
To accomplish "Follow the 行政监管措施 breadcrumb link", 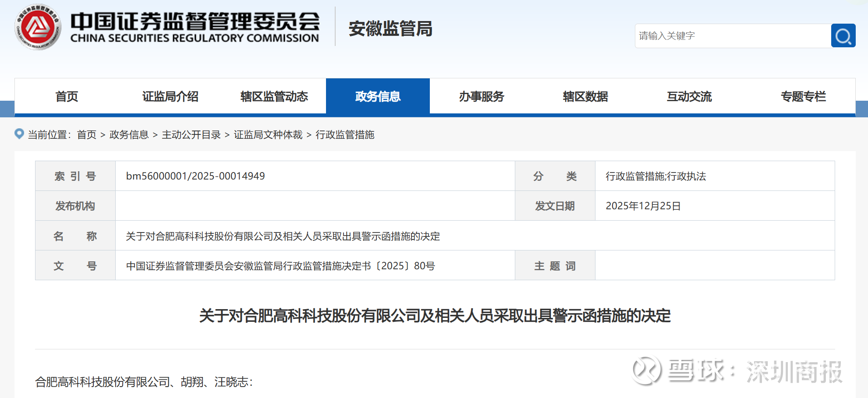I will click(x=345, y=134).
